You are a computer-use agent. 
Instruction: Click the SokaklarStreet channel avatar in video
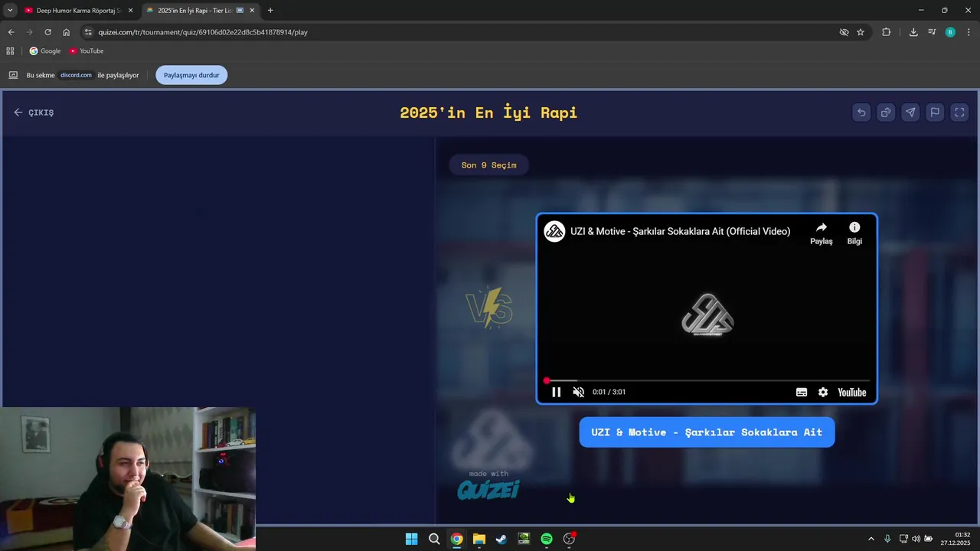point(554,231)
